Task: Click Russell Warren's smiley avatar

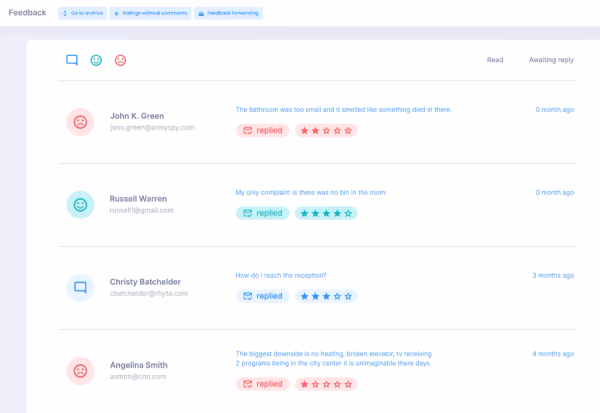Action: click(80, 205)
